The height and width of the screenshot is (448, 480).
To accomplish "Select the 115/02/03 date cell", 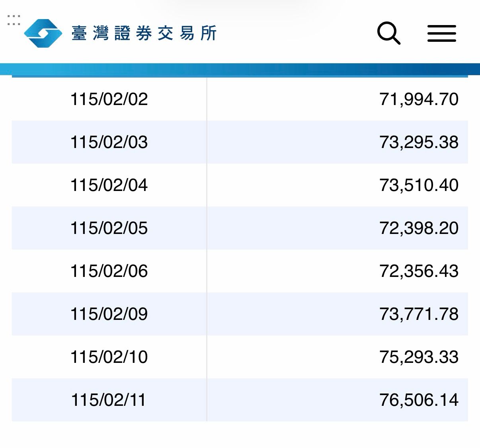I will (x=109, y=142).
